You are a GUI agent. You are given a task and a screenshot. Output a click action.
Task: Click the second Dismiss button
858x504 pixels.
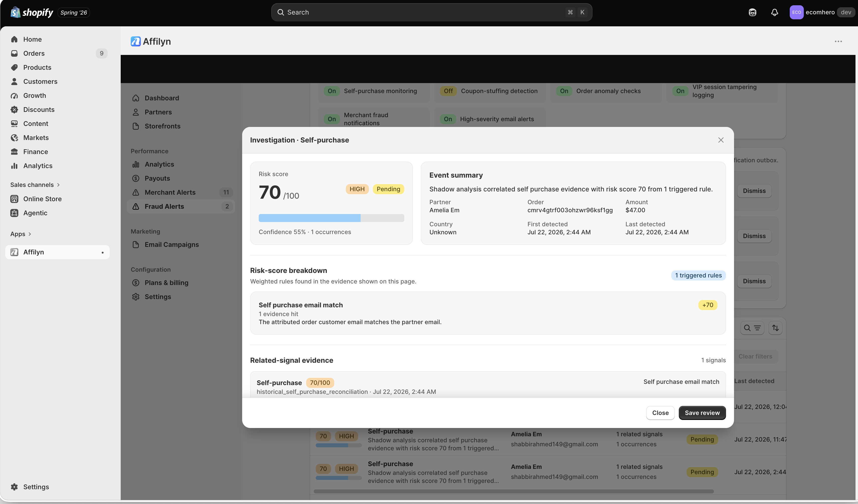click(754, 236)
